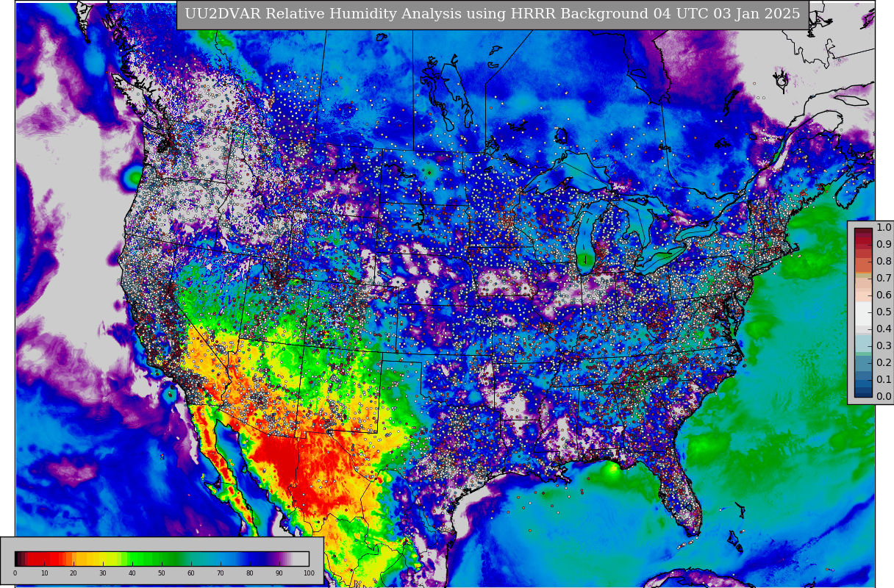This screenshot has width=894, height=588.
Task: Click the 30 tick label on humidity colorbar
Action: tap(103, 573)
